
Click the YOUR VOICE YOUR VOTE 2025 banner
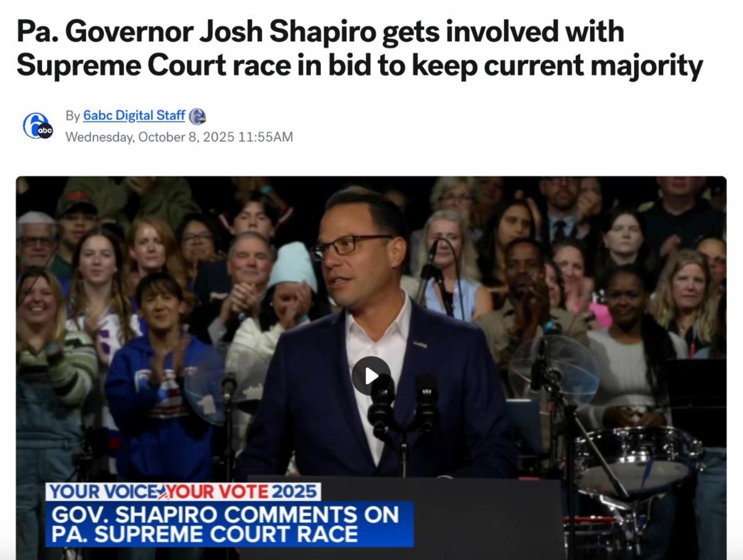pos(183,492)
